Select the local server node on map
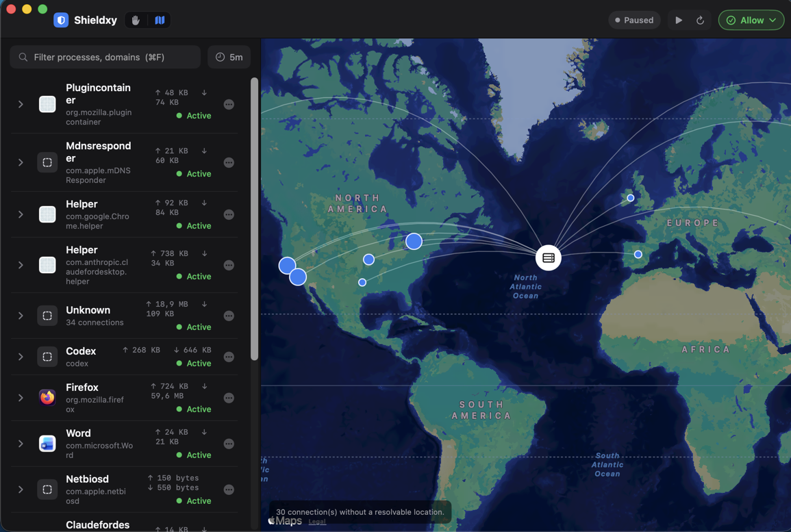The image size is (791, 532). click(x=549, y=257)
